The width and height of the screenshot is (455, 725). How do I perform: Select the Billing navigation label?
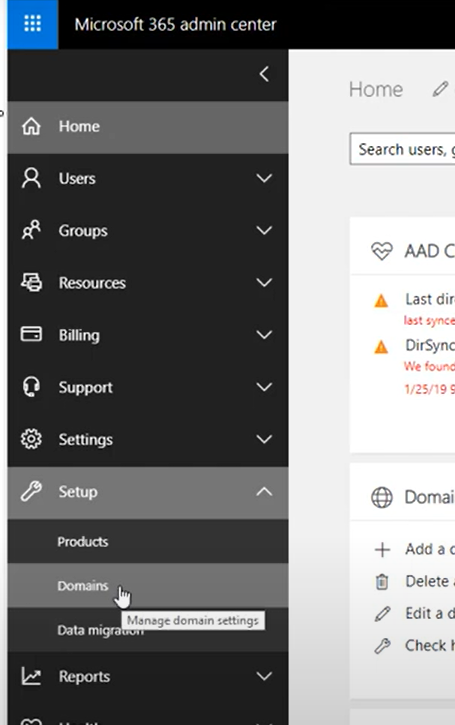click(79, 335)
